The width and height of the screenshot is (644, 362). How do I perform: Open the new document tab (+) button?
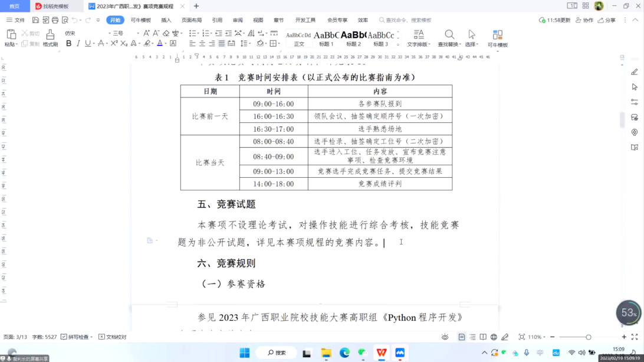point(196,6)
